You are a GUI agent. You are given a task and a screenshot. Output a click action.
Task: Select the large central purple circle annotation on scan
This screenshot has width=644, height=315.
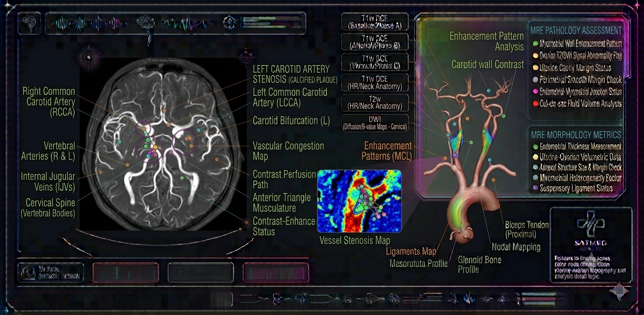pos(150,150)
